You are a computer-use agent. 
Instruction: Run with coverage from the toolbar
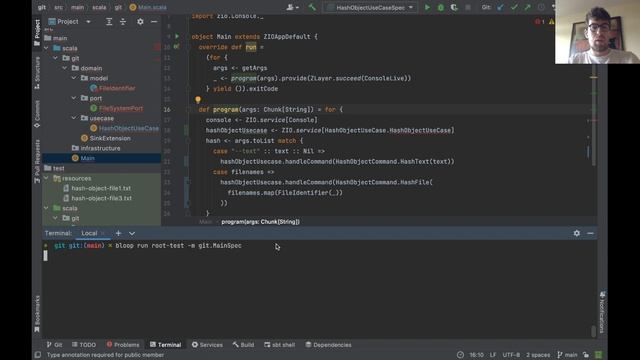pyautogui.click(x=454, y=7)
